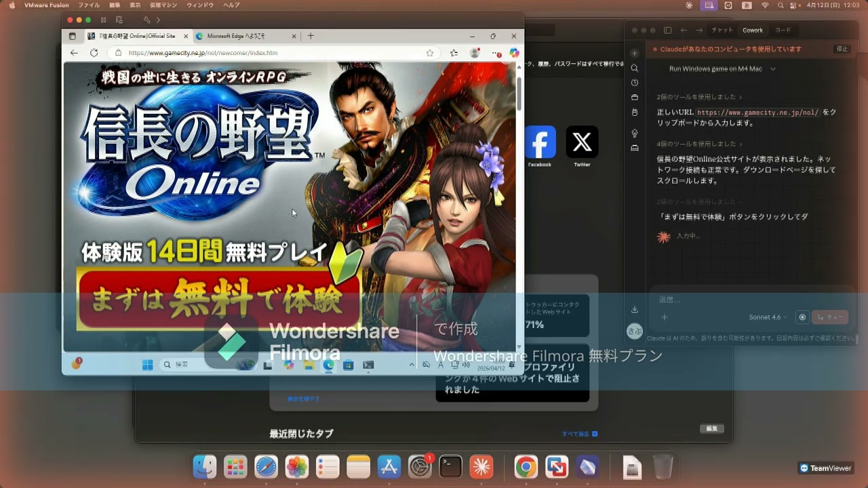Expand Windows system tray hidden icons chevron
Image resolution: width=868 pixels, height=488 pixels.
tap(412, 365)
